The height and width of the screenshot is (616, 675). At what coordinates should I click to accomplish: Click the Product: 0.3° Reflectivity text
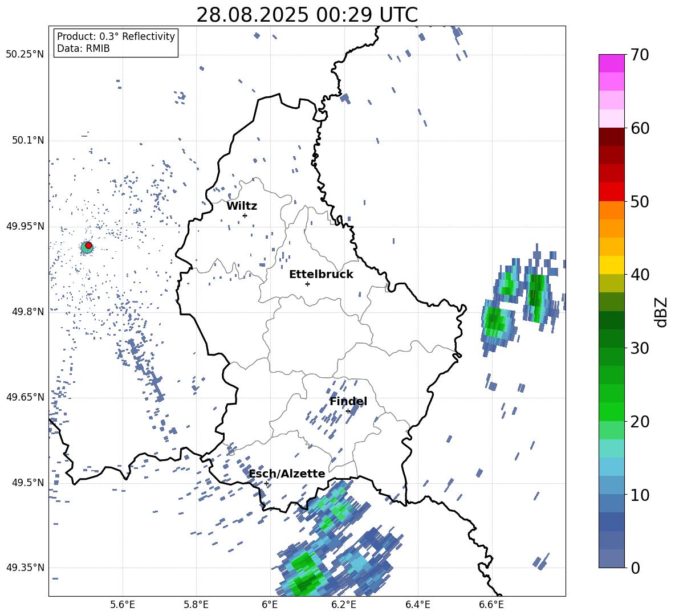pos(116,36)
